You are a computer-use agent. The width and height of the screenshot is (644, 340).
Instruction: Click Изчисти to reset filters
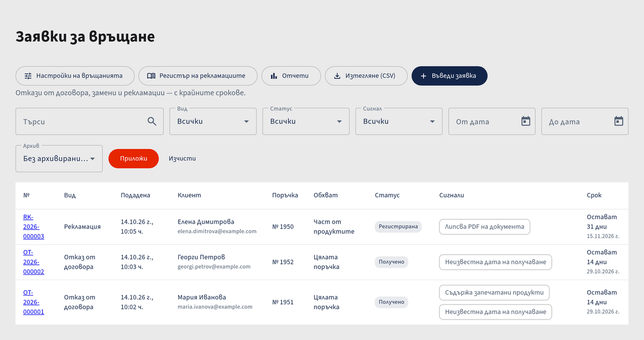point(182,159)
